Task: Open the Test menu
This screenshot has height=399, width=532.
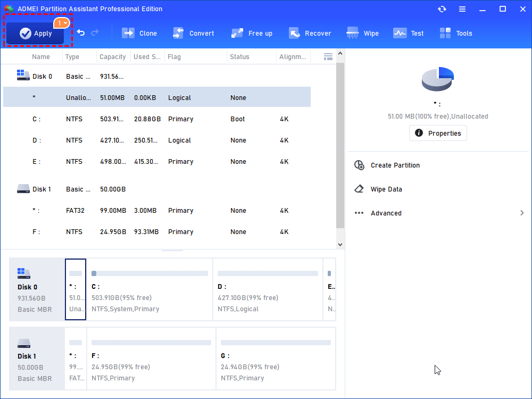Action: click(x=408, y=33)
